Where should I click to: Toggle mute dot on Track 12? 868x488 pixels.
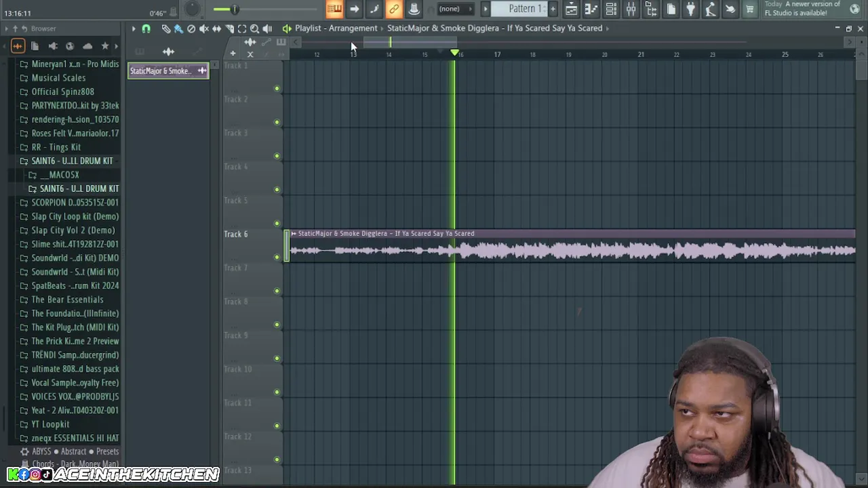point(277,460)
